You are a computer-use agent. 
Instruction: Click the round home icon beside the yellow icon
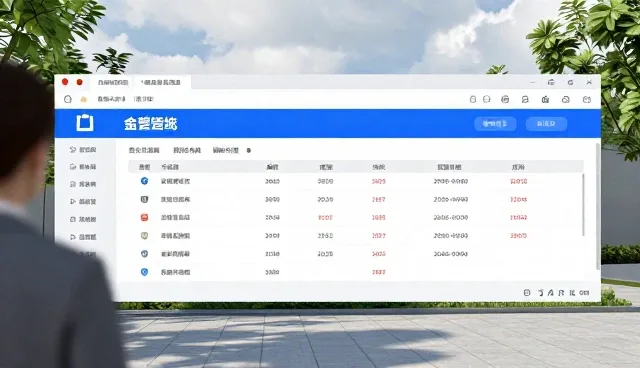[x=68, y=99]
